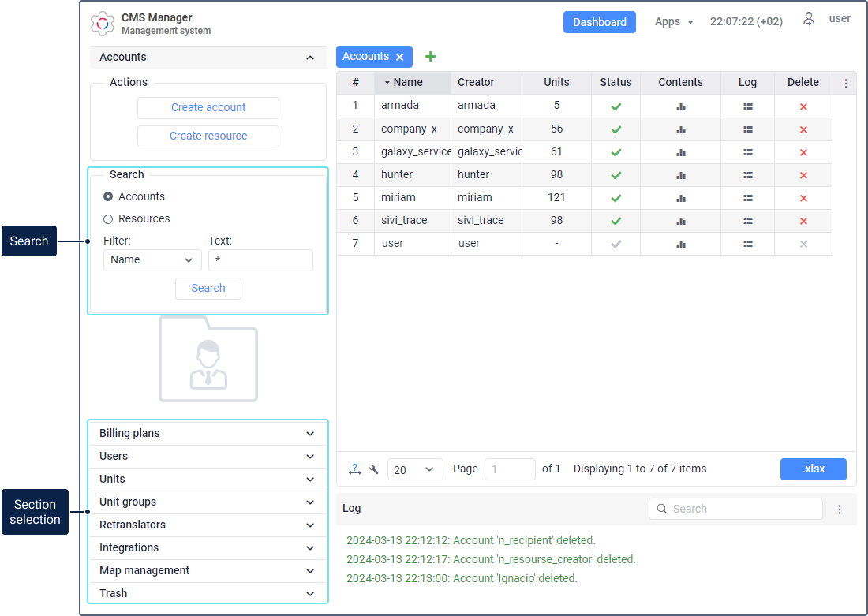The width and height of the screenshot is (868, 616).
Task: Click the column auto-width arrows icon
Action: [355, 469]
